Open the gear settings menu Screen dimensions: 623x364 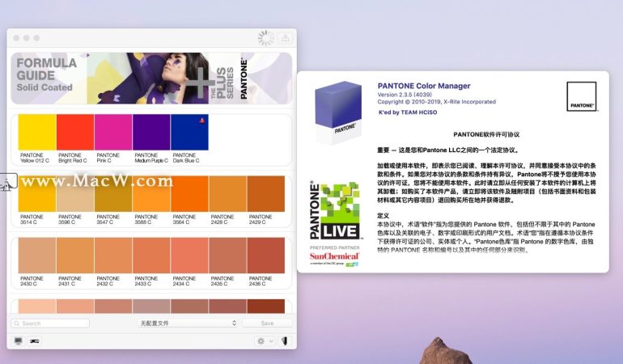(x=265, y=341)
